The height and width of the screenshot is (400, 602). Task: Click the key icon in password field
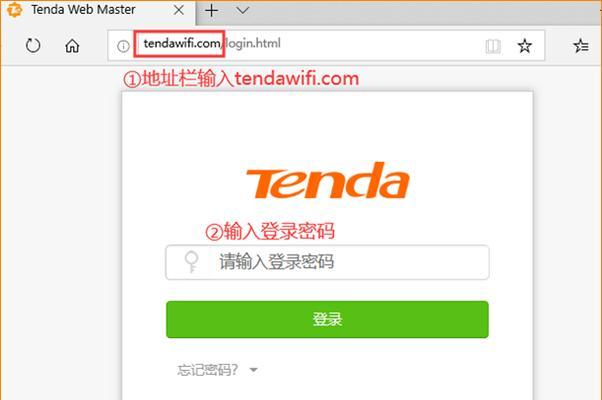191,262
